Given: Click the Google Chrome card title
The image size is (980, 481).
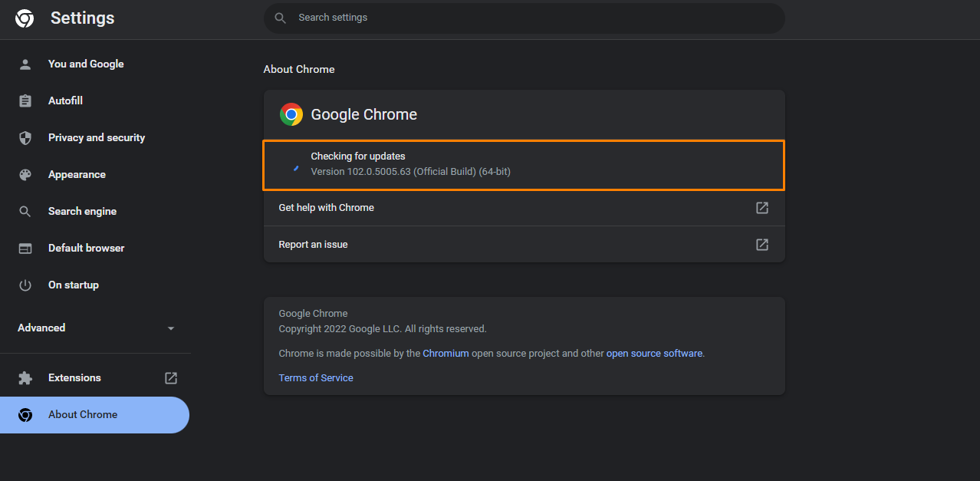Looking at the screenshot, I should pyautogui.click(x=364, y=114).
